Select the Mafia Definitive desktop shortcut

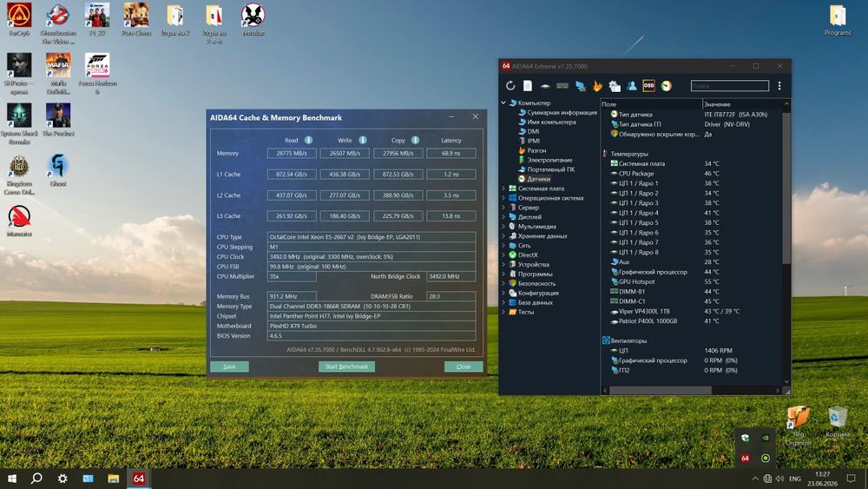pos(58,74)
